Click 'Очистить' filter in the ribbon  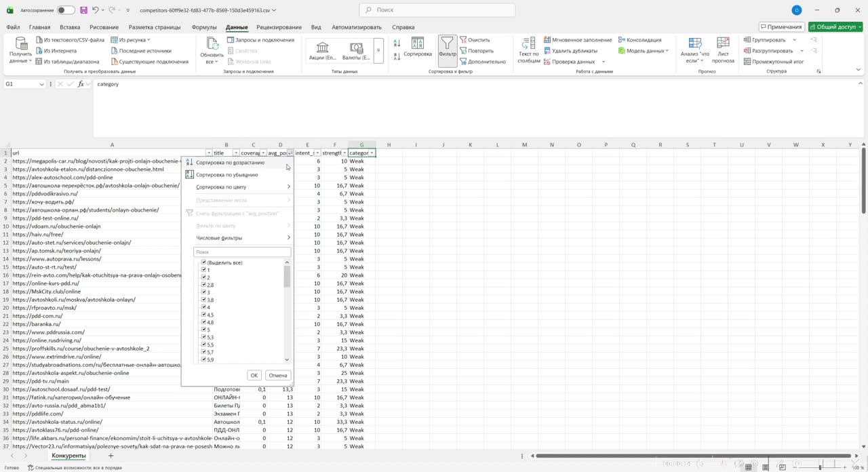click(475, 40)
